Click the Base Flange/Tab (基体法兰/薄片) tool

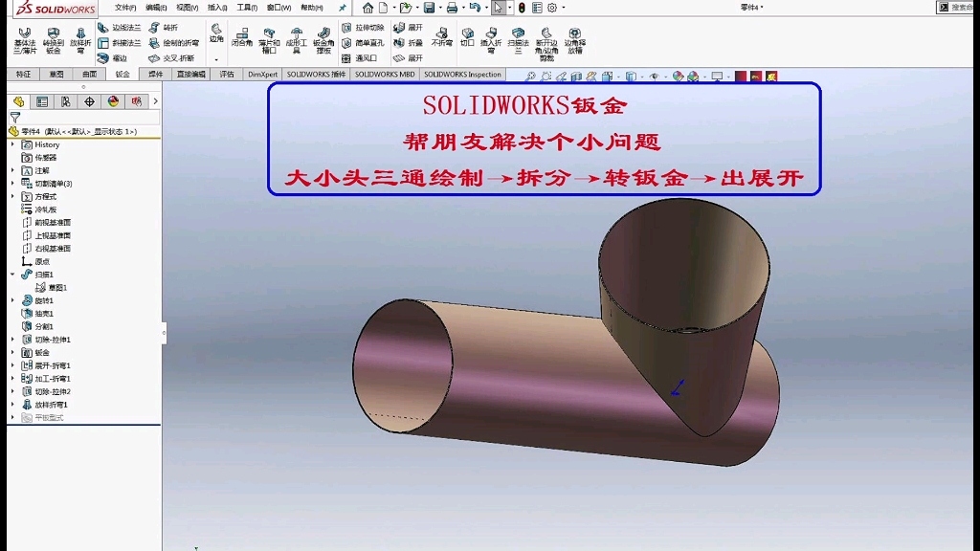(25, 40)
